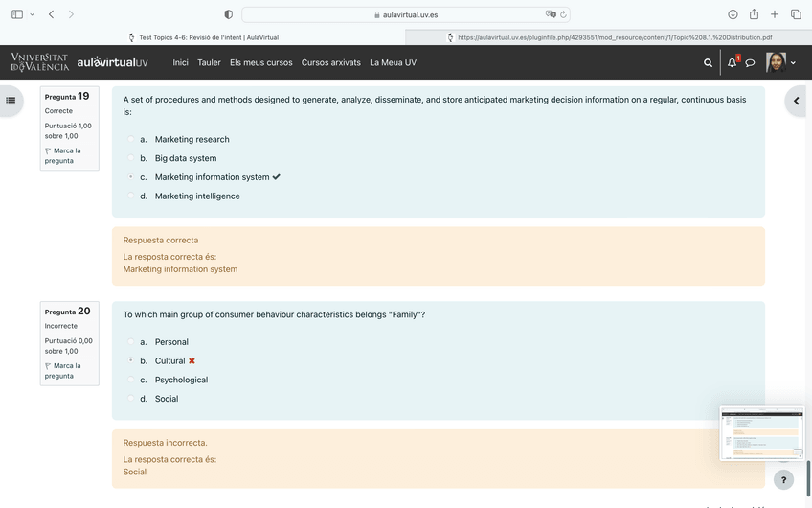Screen dimensions: 812x508
Task: Open the notifications bell icon
Action: pos(732,63)
